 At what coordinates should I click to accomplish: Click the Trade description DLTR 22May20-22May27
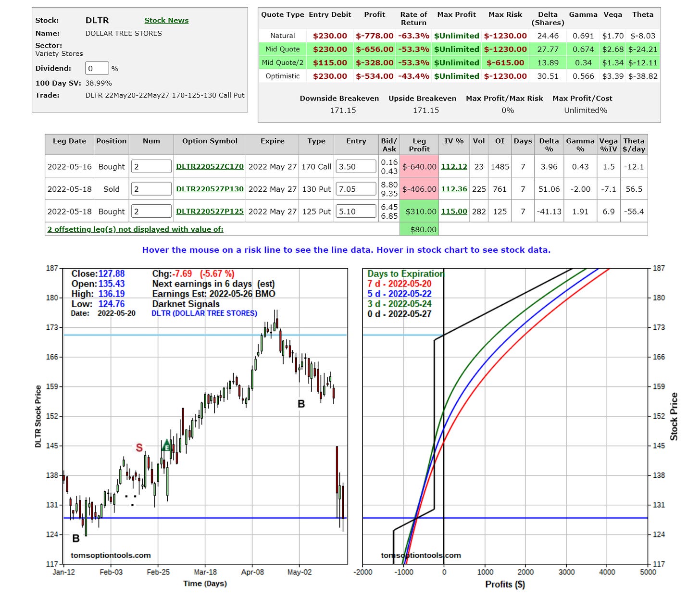(x=165, y=95)
